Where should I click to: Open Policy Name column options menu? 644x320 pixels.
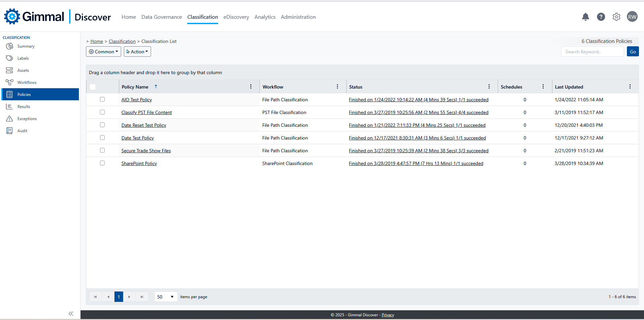[251, 87]
